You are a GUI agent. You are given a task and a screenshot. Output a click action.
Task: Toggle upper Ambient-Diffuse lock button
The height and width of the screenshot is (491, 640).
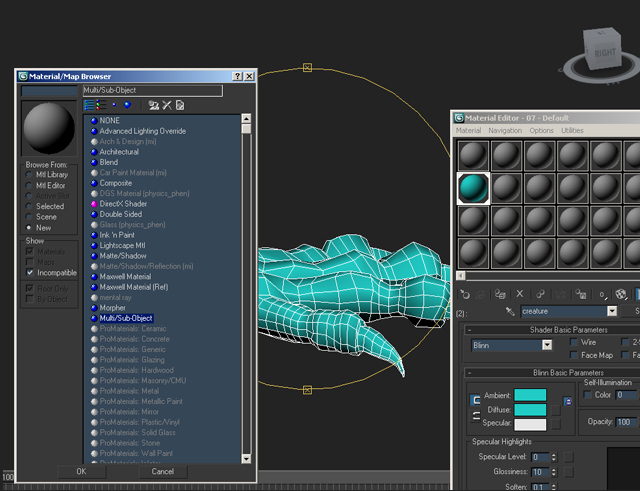coord(476,400)
